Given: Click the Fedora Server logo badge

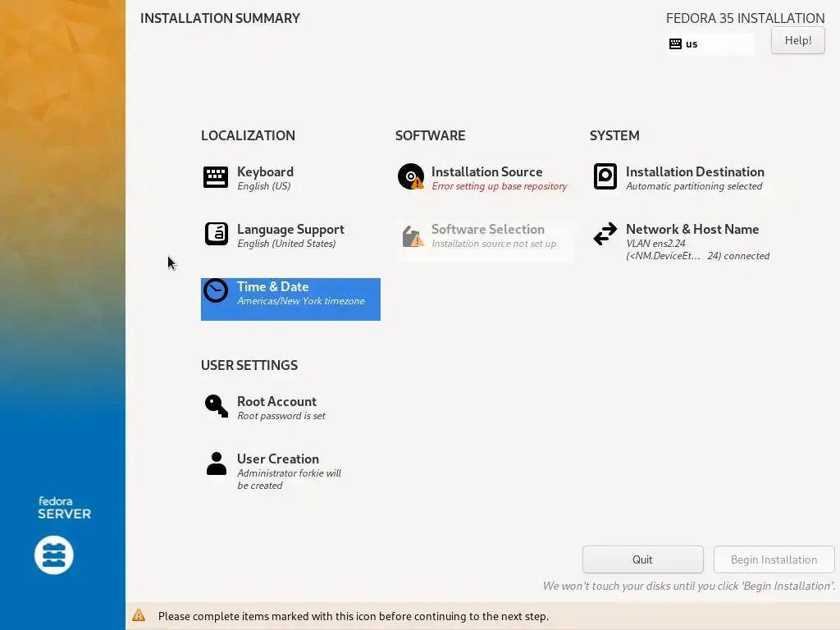Looking at the screenshot, I should [54, 555].
